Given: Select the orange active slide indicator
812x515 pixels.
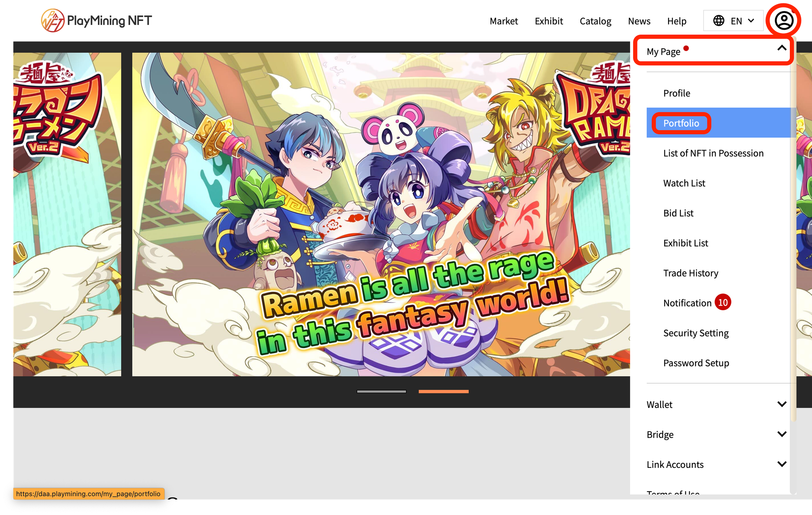Looking at the screenshot, I should click(443, 391).
